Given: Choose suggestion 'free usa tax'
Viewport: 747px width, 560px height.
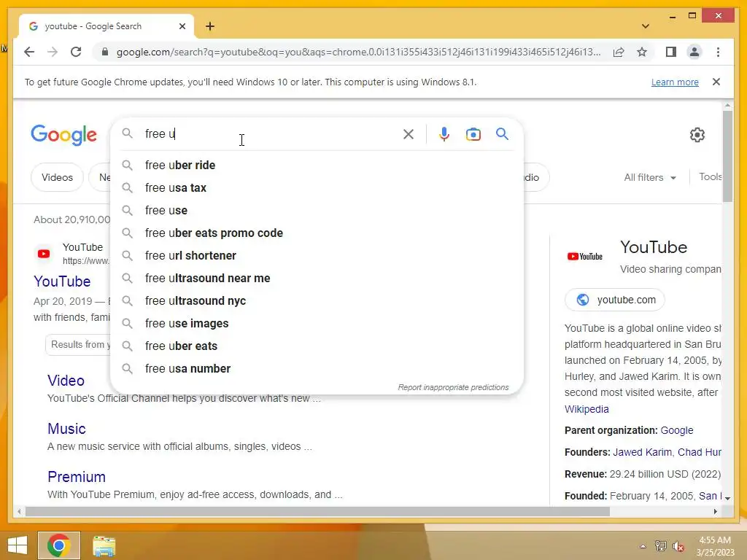Looking at the screenshot, I should 317,187.
